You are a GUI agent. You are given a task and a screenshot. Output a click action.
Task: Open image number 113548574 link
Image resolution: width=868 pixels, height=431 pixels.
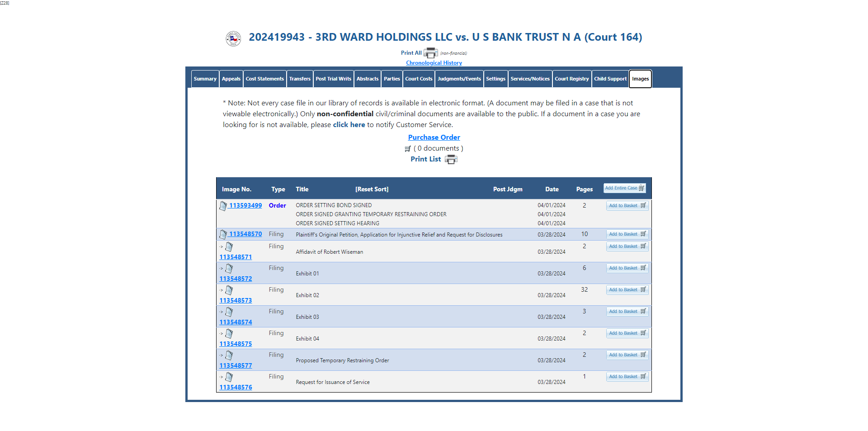[x=236, y=322]
